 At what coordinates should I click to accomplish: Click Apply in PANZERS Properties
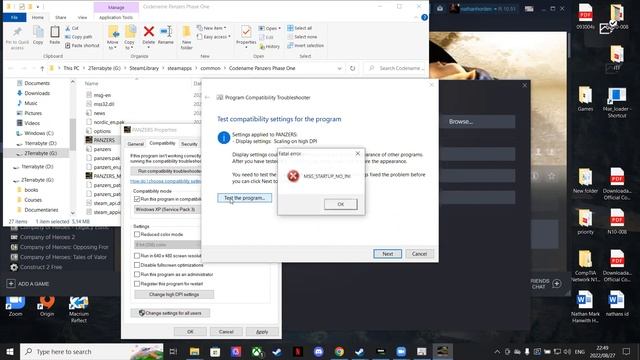[262, 332]
